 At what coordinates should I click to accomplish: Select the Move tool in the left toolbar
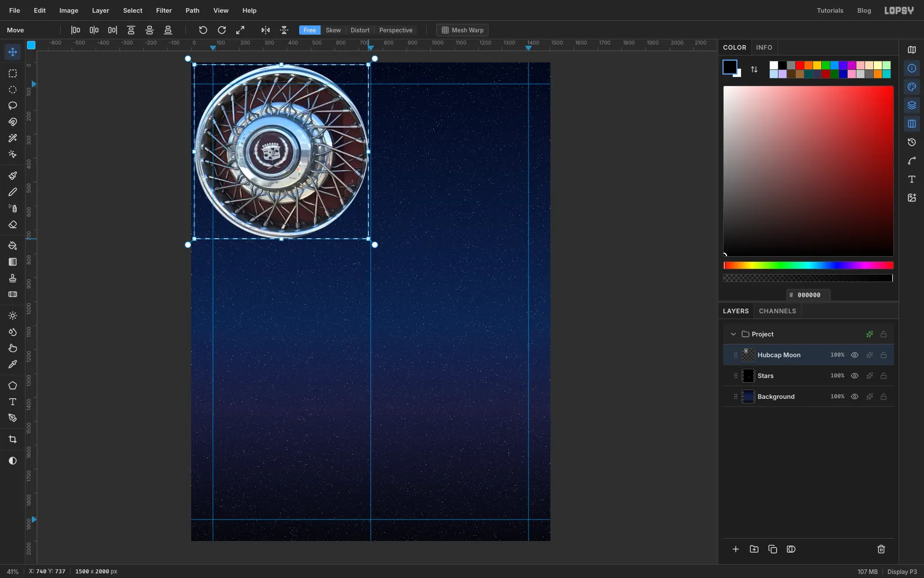pyautogui.click(x=13, y=52)
